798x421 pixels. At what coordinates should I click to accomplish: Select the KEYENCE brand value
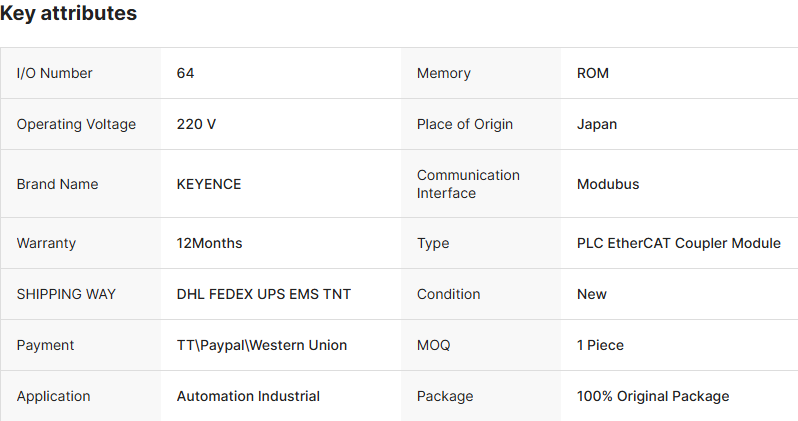209,184
